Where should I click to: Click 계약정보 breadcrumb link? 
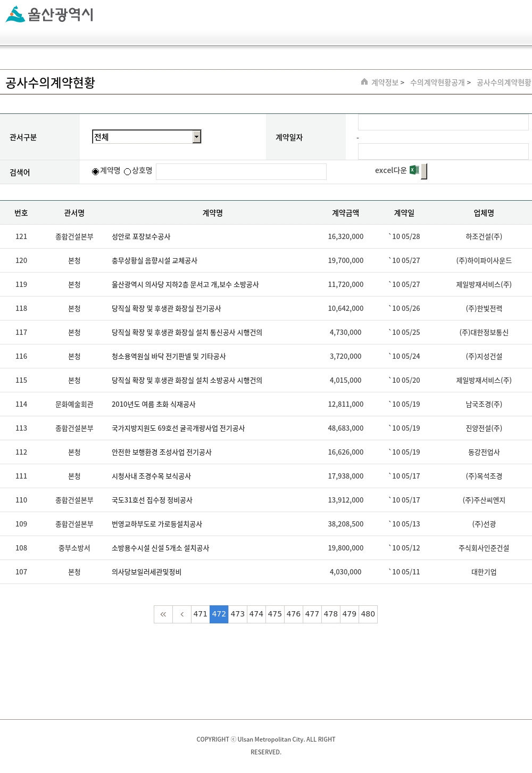pos(385,83)
